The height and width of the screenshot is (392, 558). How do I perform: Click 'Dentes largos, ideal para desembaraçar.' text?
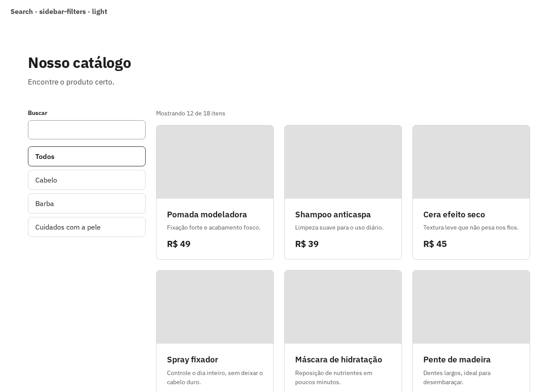tap(457, 378)
